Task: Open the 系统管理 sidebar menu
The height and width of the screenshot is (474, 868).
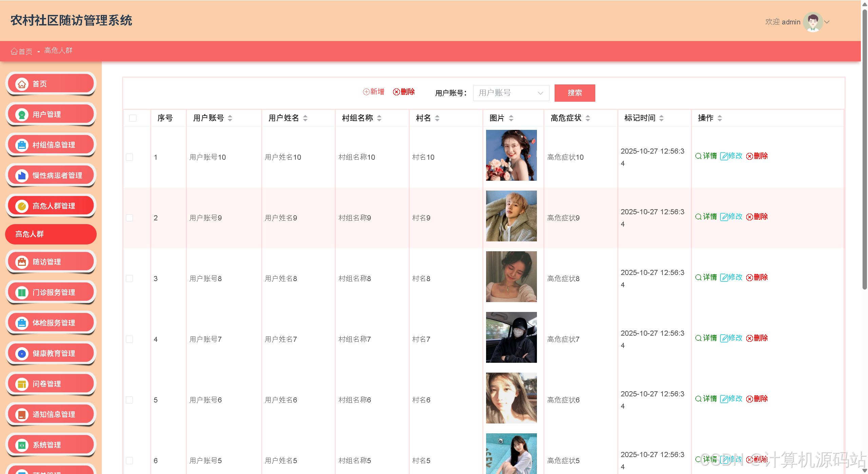Action: (x=51, y=445)
